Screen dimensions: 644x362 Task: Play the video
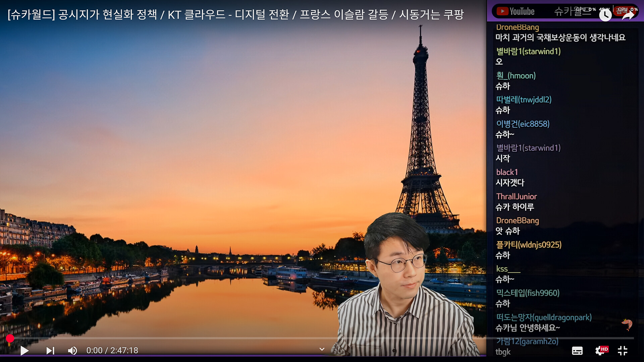pos(24,351)
